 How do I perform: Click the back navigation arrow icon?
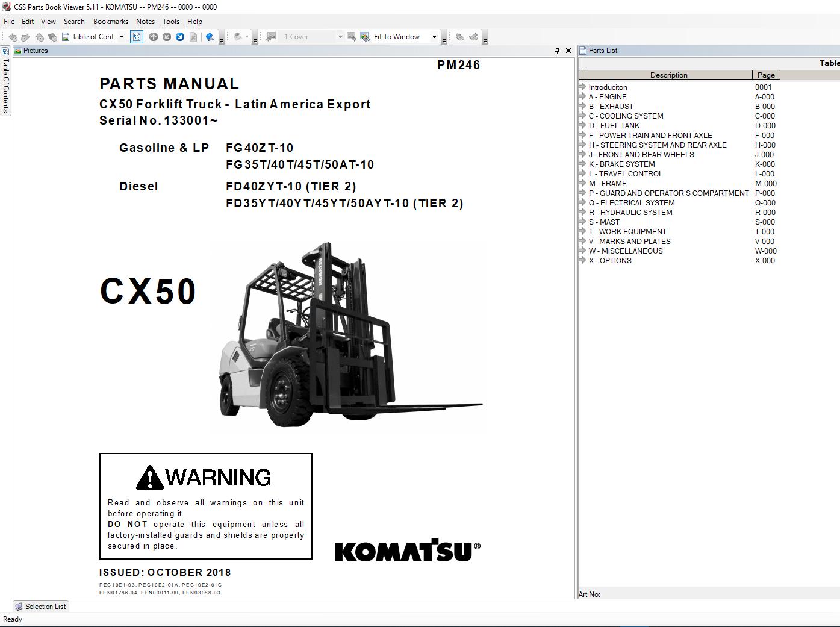coord(13,37)
